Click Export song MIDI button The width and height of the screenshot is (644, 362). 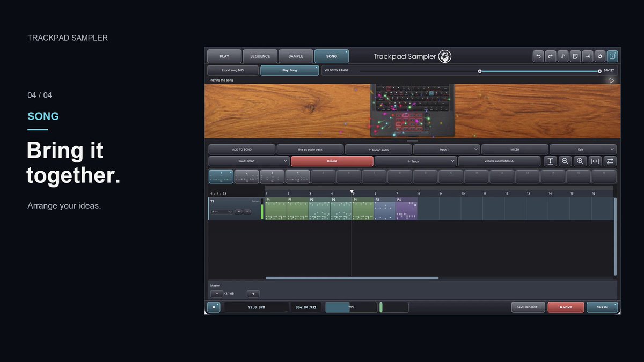point(233,70)
